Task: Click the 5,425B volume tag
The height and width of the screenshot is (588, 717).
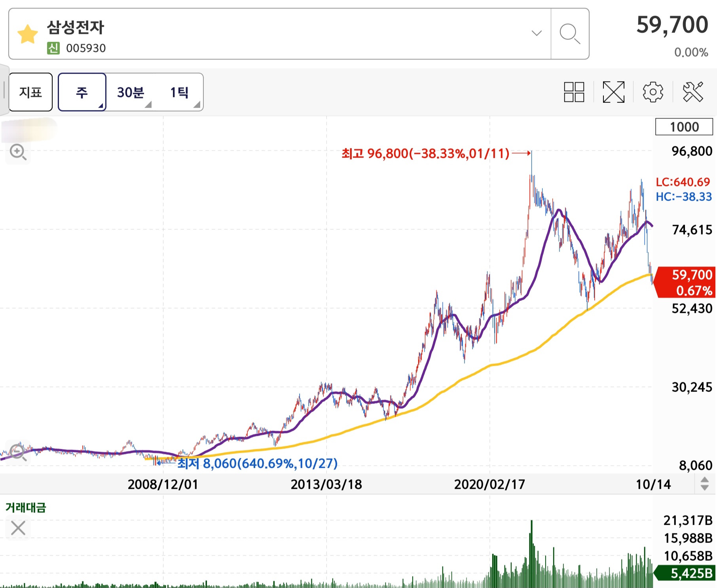Action: pos(685,573)
